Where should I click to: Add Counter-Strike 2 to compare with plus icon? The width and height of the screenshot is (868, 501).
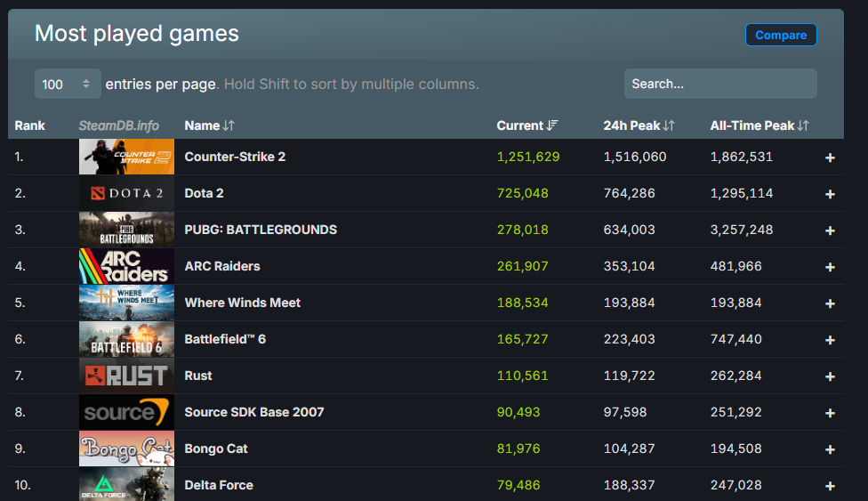click(830, 158)
